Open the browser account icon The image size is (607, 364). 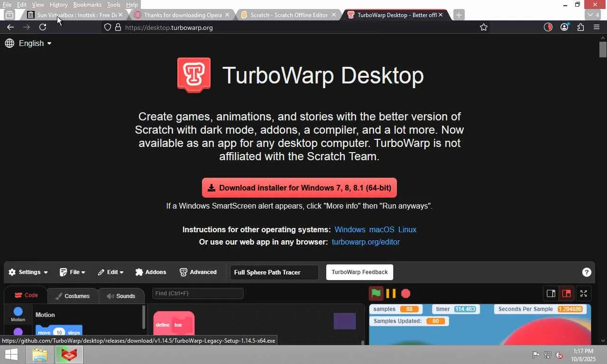(x=564, y=27)
